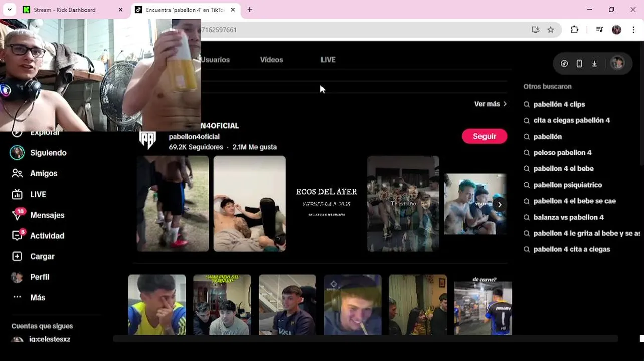Open new browser tab

coord(250,10)
